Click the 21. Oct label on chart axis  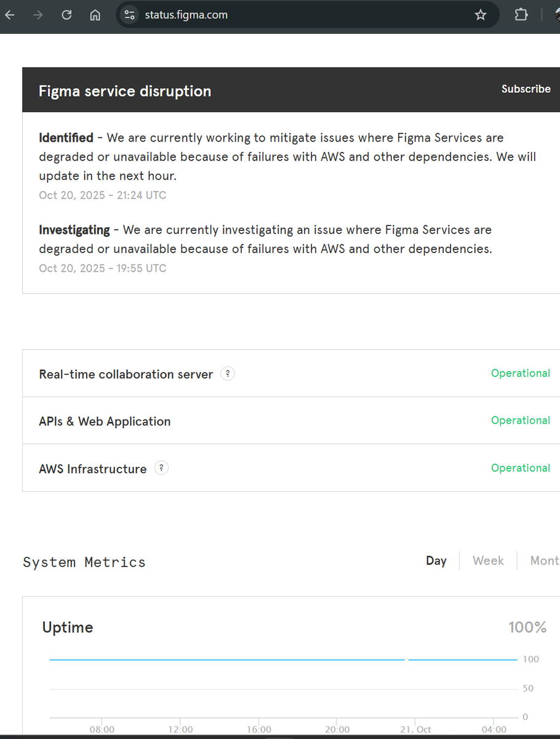[415, 729]
